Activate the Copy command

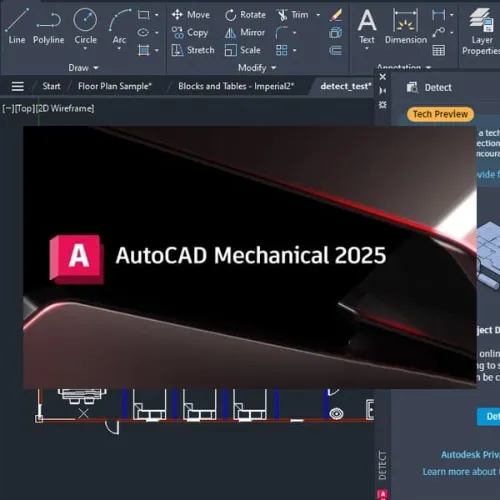190,33
